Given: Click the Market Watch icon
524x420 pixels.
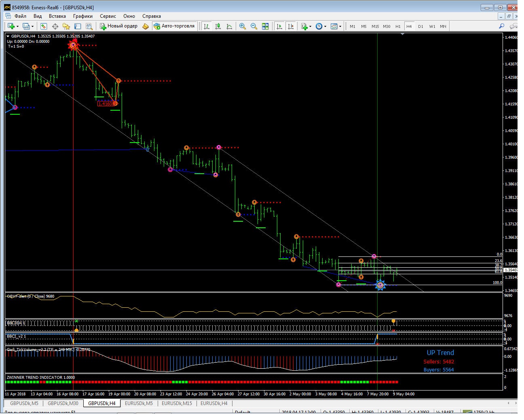Looking at the screenshot, I should click(44, 26).
